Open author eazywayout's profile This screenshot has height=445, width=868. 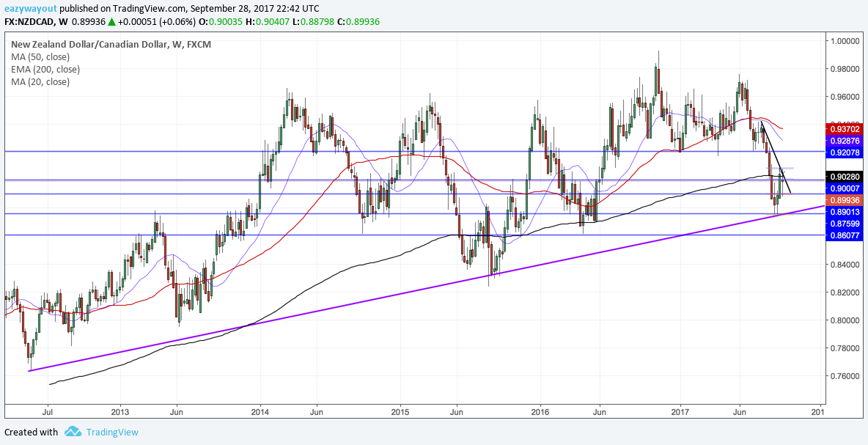pos(30,10)
